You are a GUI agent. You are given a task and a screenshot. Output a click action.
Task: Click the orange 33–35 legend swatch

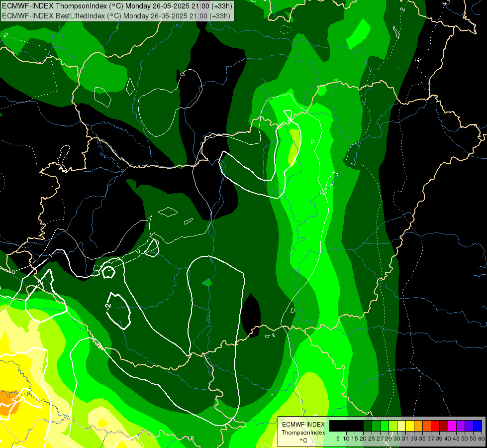click(x=418, y=426)
